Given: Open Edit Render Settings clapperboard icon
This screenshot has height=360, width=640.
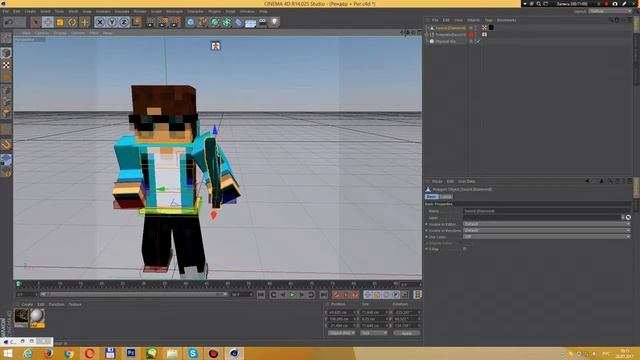Looking at the screenshot, I should 175,22.
